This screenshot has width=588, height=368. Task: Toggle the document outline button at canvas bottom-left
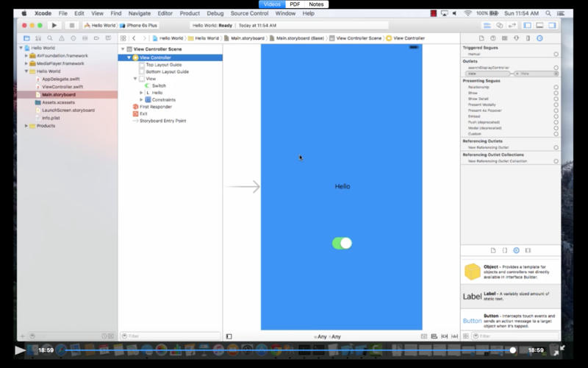click(229, 336)
